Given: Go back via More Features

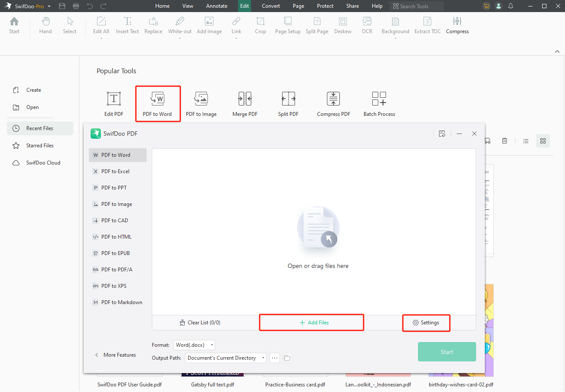Looking at the screenshot, I should pos(115,355).
